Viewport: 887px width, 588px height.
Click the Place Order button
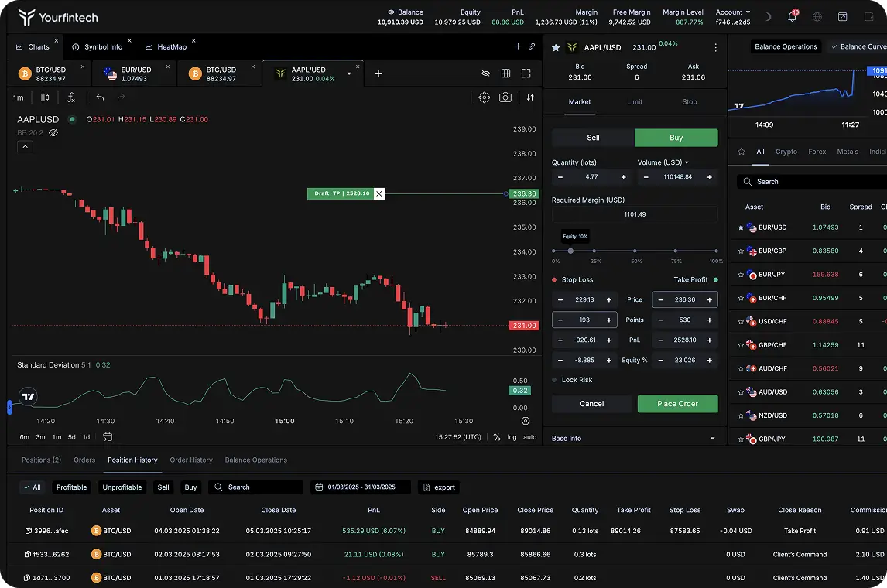point(678,404)
